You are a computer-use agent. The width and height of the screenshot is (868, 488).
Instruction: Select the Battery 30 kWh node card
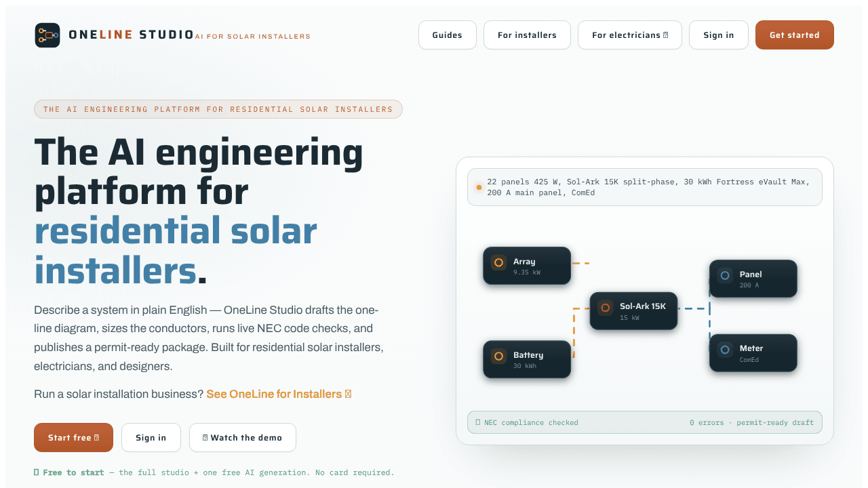click(527, 359)
